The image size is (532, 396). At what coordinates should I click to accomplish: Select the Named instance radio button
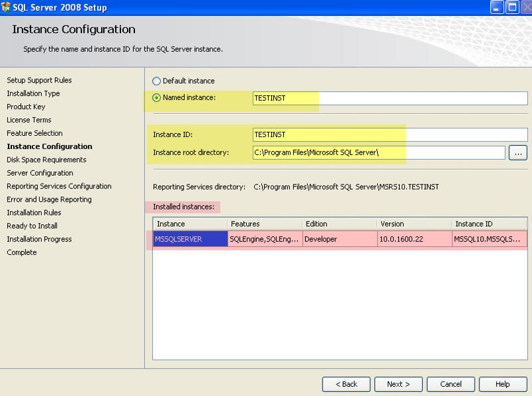pos(156,98)
